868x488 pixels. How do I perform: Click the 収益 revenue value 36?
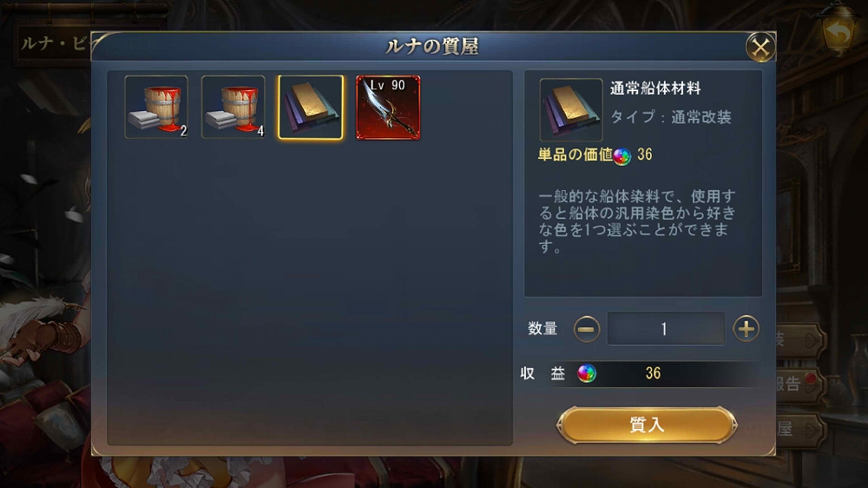[x=654, y=373]
